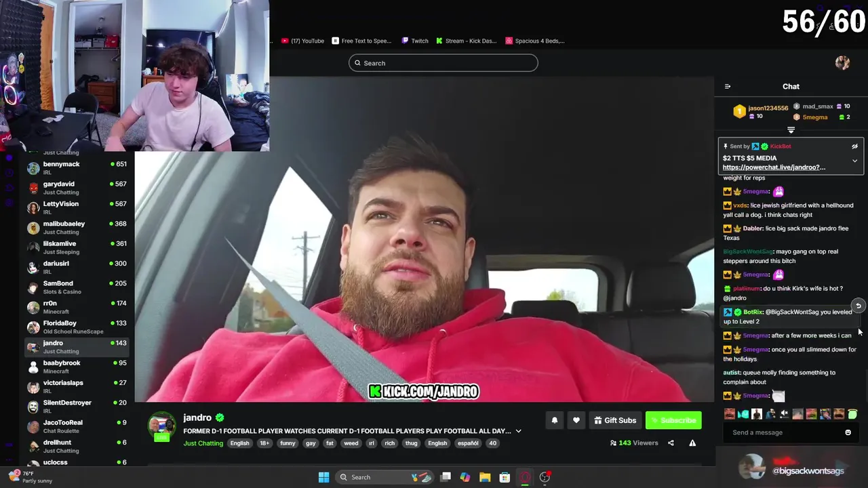Open the JacoTooReal channel in the sidebar

point(77,426)
